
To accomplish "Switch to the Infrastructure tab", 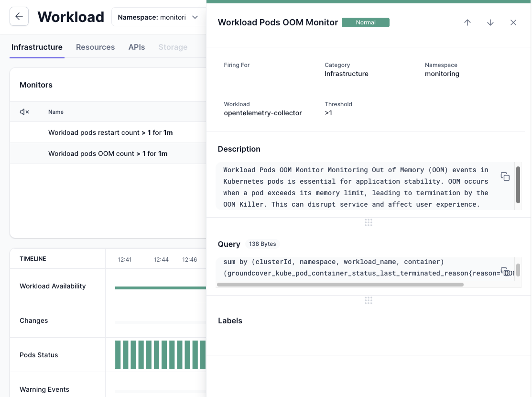I will click(37, 47).
